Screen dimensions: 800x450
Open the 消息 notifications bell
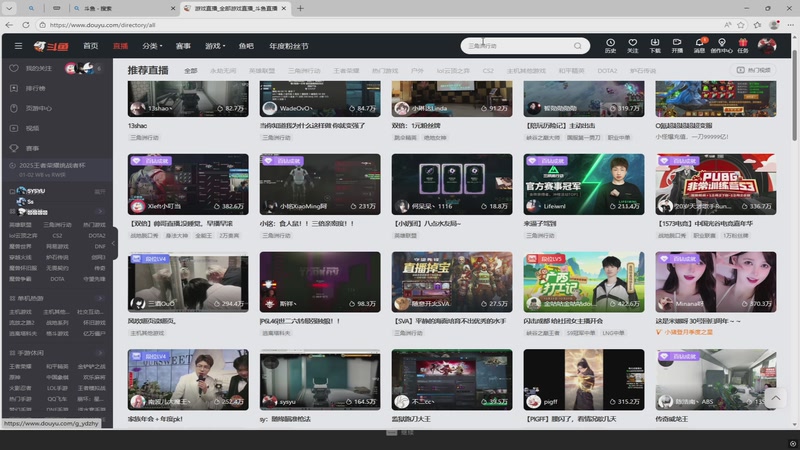(699, 45)
